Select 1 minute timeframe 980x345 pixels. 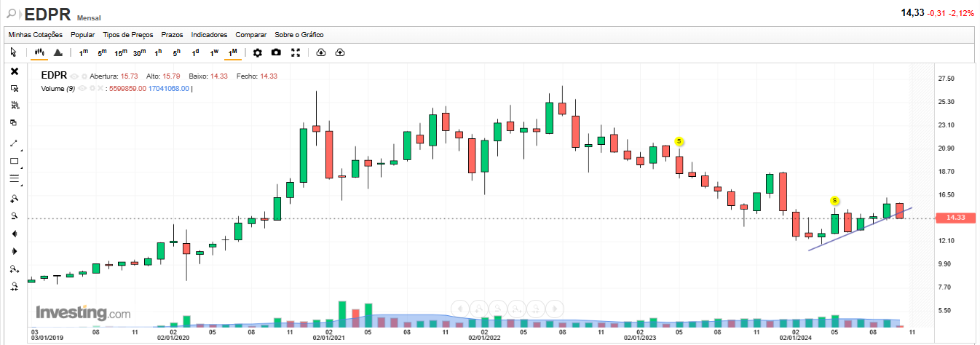tap(84, 52)
